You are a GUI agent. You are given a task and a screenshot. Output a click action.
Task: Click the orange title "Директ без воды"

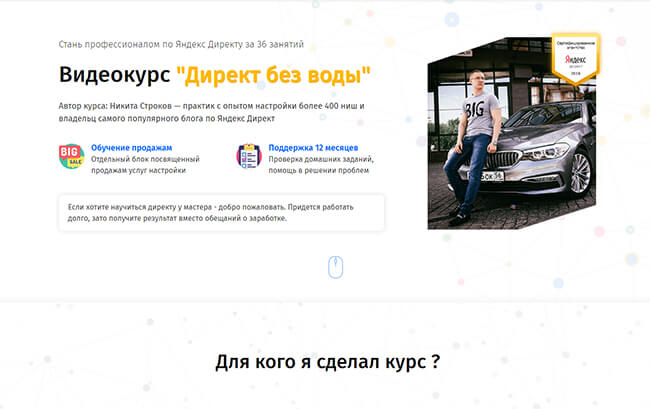pyautogui.click(x=273, y=75)
